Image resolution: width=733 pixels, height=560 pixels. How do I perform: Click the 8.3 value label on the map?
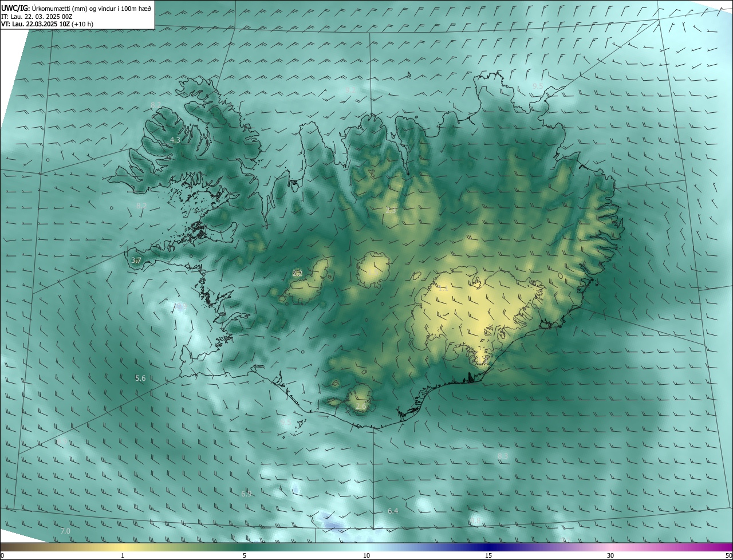point(503,456)
